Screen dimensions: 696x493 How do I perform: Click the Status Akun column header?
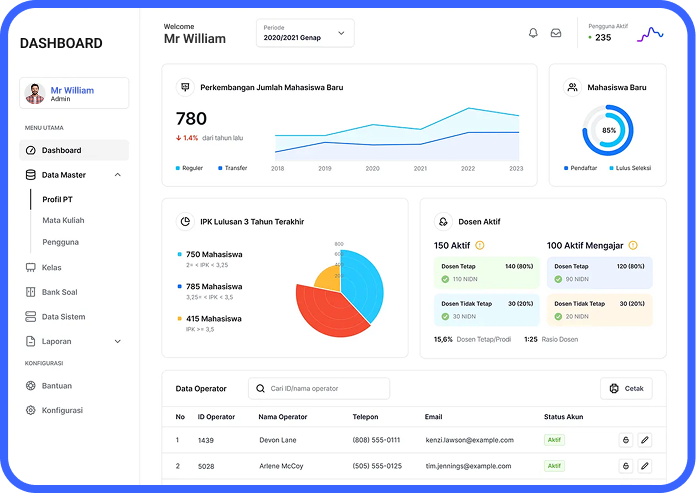(564, 417)
